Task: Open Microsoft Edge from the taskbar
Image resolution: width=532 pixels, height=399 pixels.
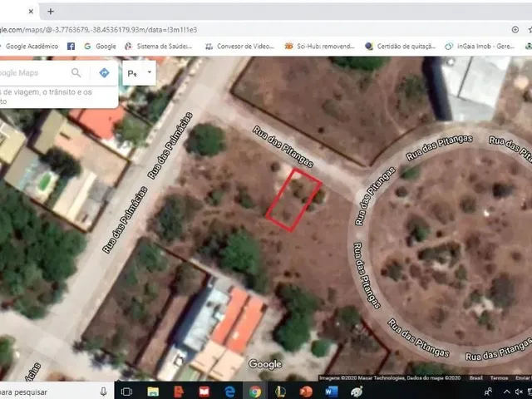Action: click(229, 392)
